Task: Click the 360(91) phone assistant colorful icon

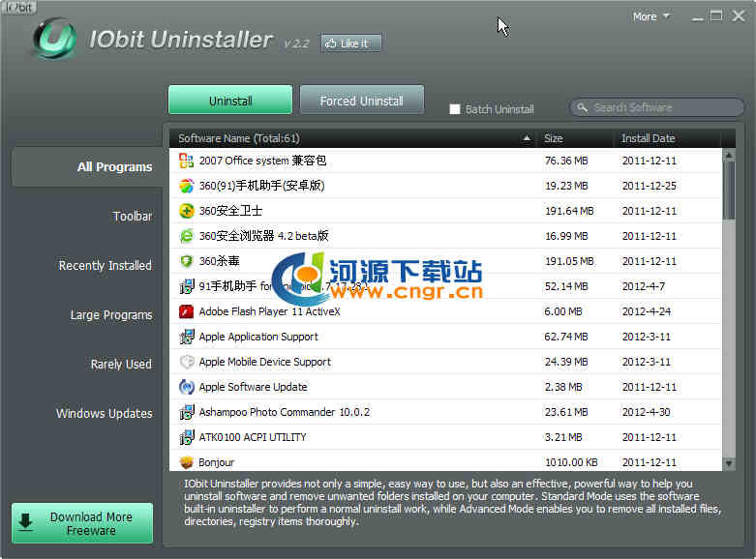Action: pyautogui.click(x=186, y=186)
